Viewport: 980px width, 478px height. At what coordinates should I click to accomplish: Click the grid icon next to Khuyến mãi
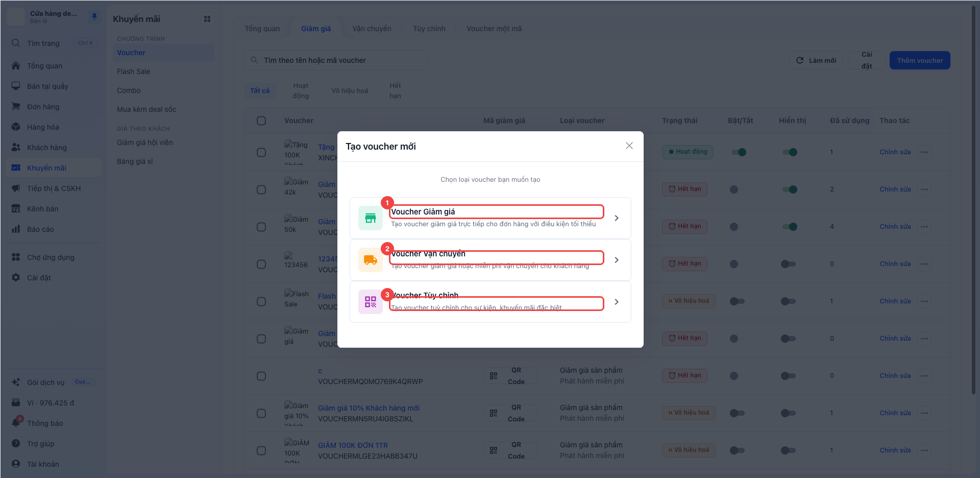(207, 19)
